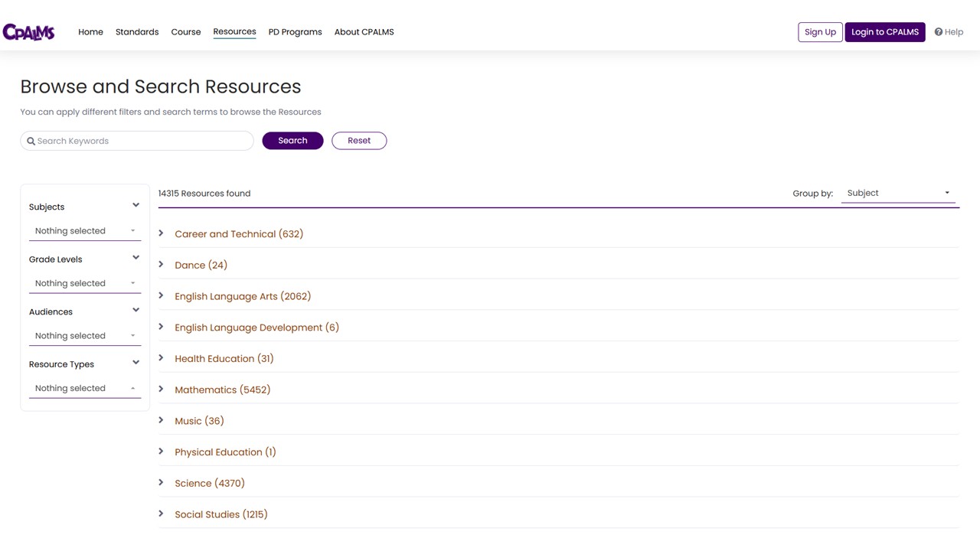Screen dimensions: 980x551
Task: Expand the Music category chevron
Action: 161,420
